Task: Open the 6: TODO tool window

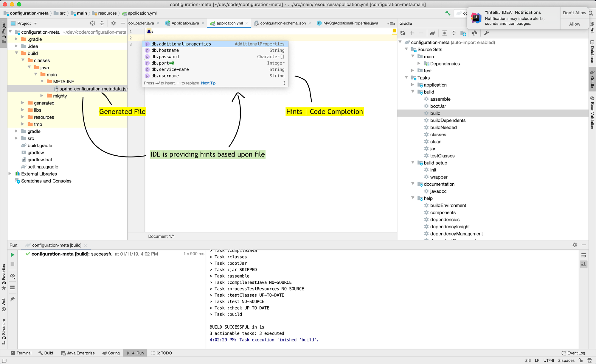Action: tap(162, 353)
